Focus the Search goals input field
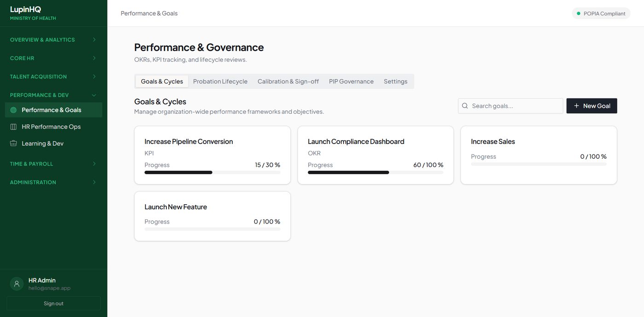 (511, 106)
